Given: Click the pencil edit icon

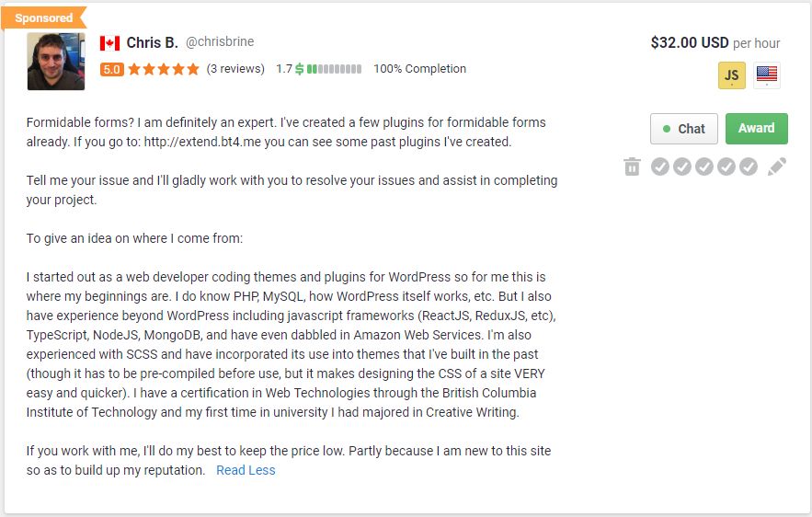Looking at the screenshot, I should (777, 167).
